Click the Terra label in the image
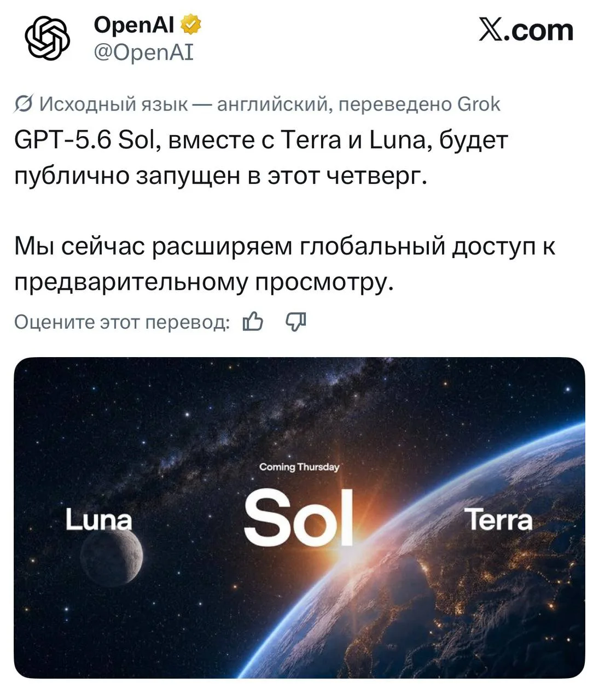The width and height of the screenshot is (599, 700). (x=498, y=520)
